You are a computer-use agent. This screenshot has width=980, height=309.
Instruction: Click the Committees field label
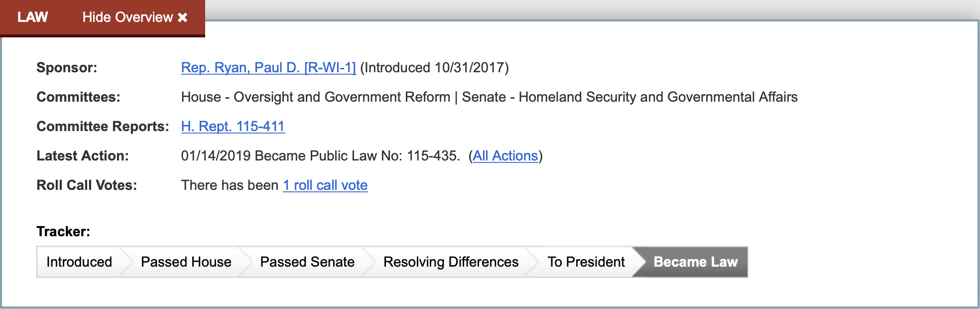tap(78, 97)
